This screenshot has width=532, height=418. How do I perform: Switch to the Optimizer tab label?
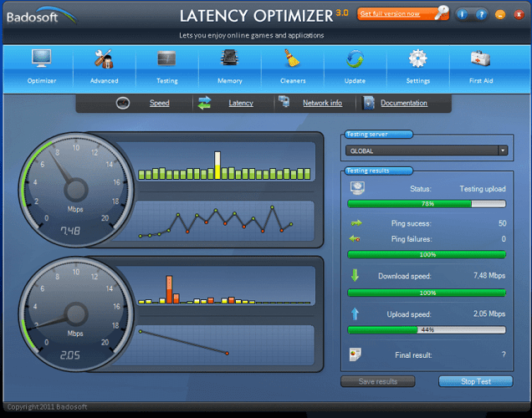click(41, 81)
